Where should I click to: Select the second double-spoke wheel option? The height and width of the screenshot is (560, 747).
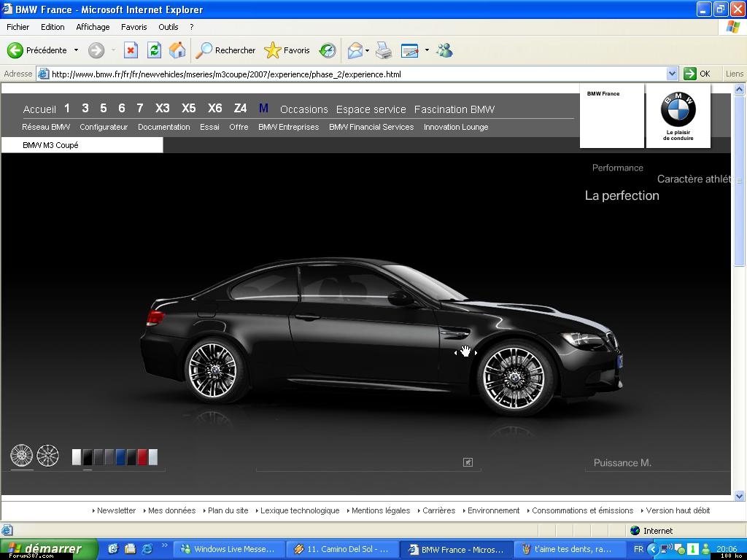point(48,456)
